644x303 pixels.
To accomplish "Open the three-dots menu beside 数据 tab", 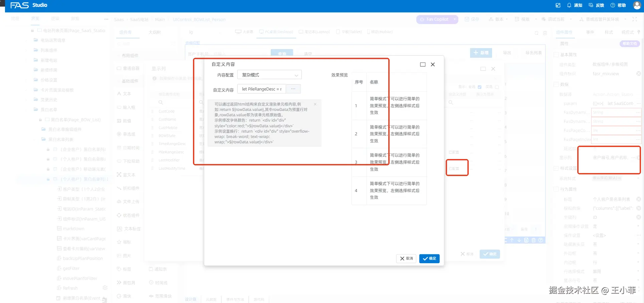I will (x=106, y=19).
